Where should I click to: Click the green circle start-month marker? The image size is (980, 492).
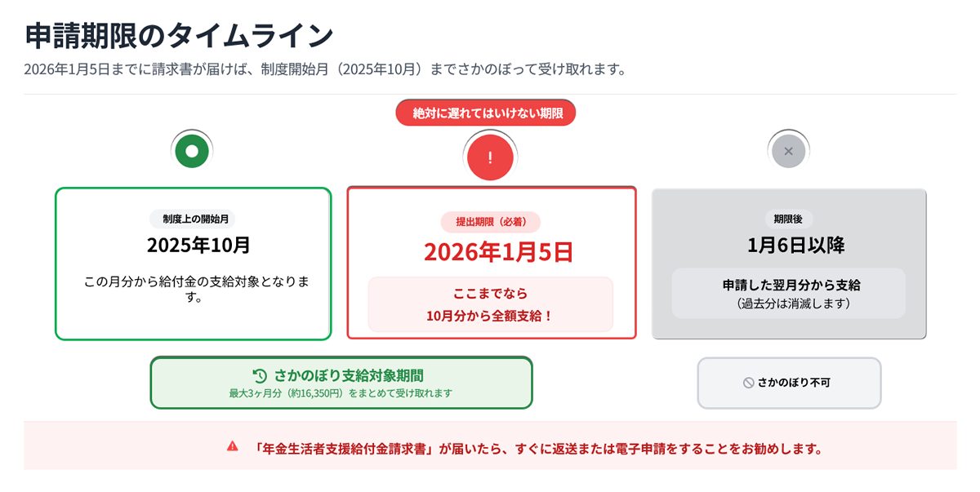point(192,151)
